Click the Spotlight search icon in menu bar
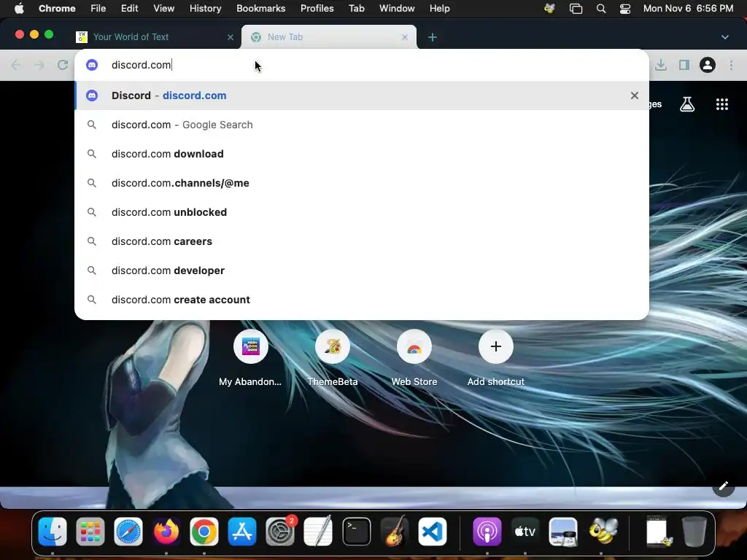Viewport: 747px width, 560px height. 601,9
